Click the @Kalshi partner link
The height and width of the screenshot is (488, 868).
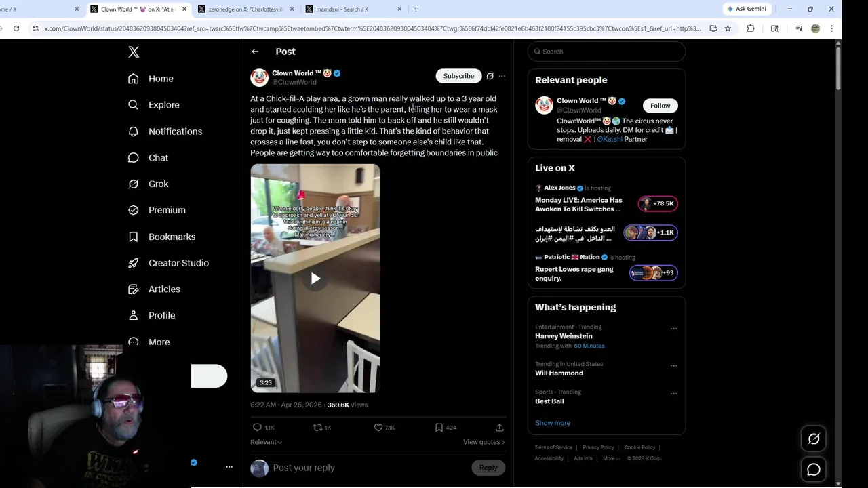pyautogui.click(x=610, y=139)
